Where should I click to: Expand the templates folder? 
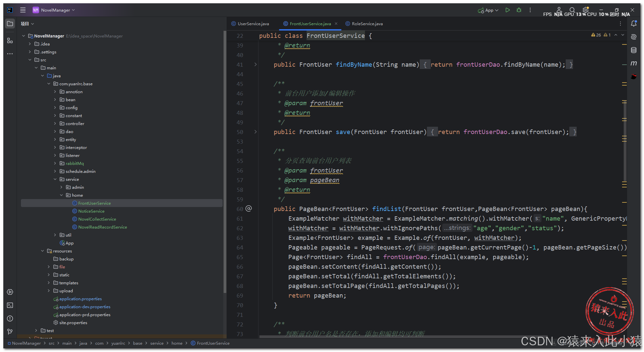click(x=49, y=283)
